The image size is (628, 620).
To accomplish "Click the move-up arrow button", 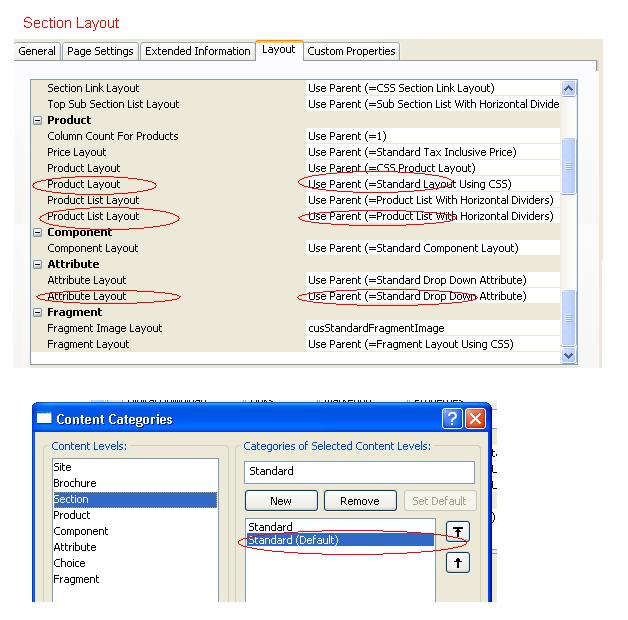I will tap(457, 563).
